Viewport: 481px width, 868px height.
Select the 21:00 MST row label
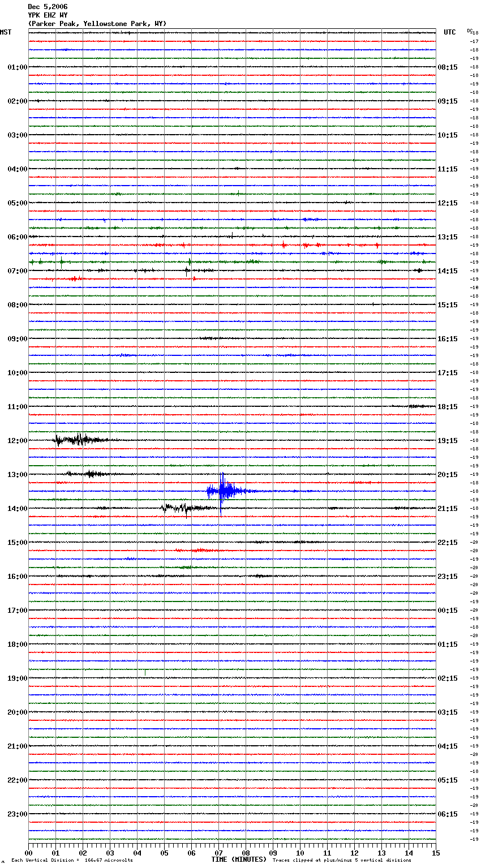(18, 746)
